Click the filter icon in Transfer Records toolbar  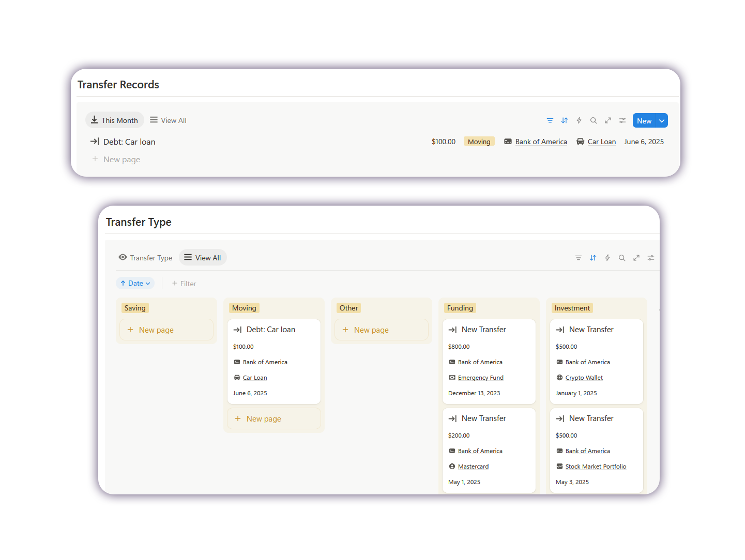(550, 120)
